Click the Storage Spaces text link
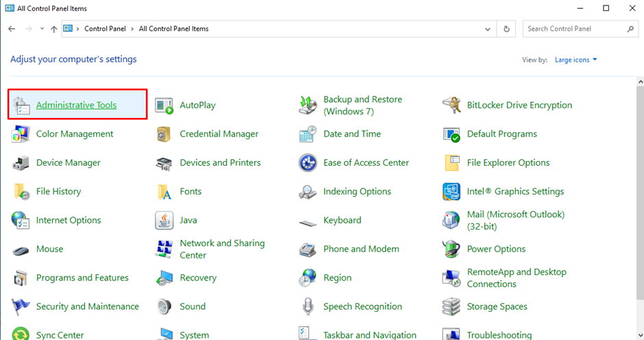 [497, 306]
